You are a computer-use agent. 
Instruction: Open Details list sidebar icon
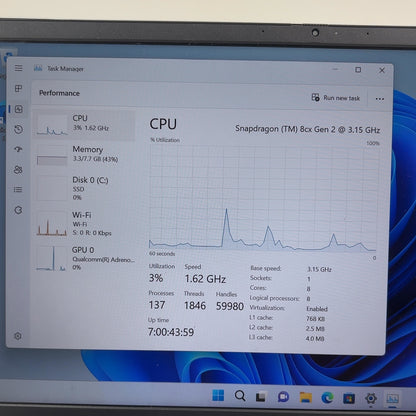click(x=18, y=190)
